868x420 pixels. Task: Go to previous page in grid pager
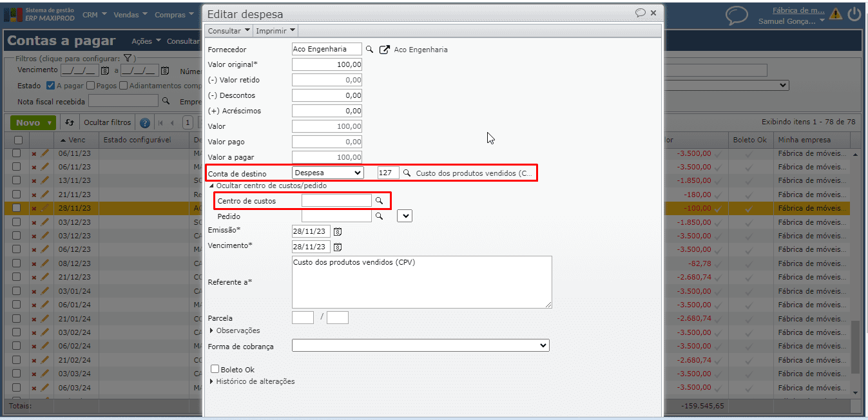point(172,122)
